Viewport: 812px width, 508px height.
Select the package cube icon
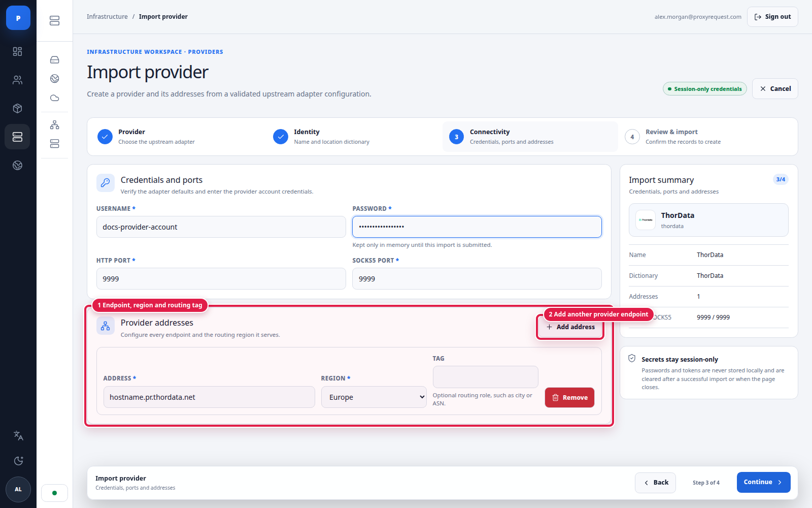18,108
